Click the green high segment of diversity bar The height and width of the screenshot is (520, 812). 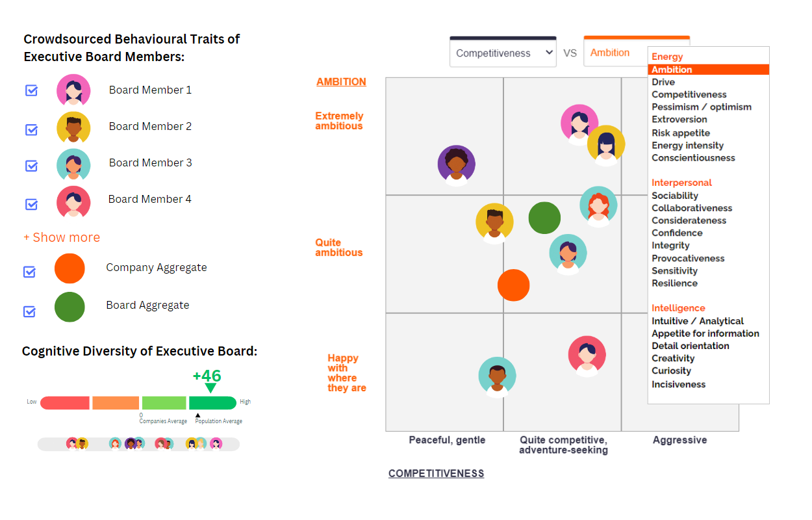pyautogui.click(x=212, y=402)
